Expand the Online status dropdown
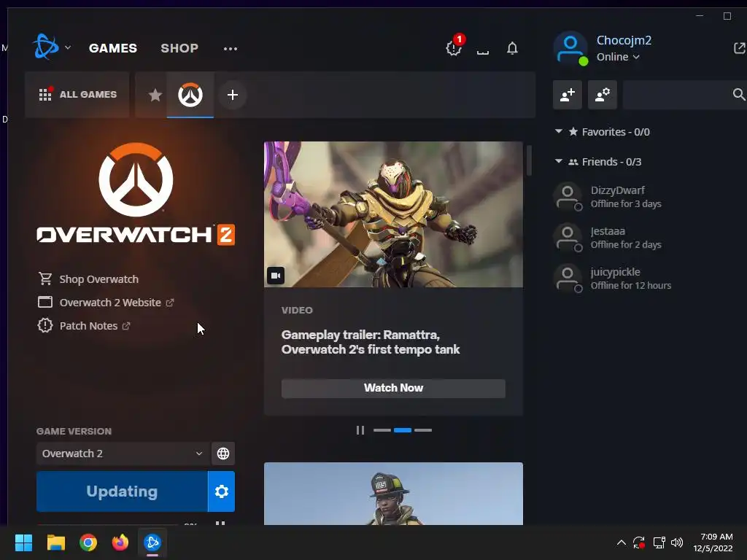 pyautogui.click(x=618, y=57)
